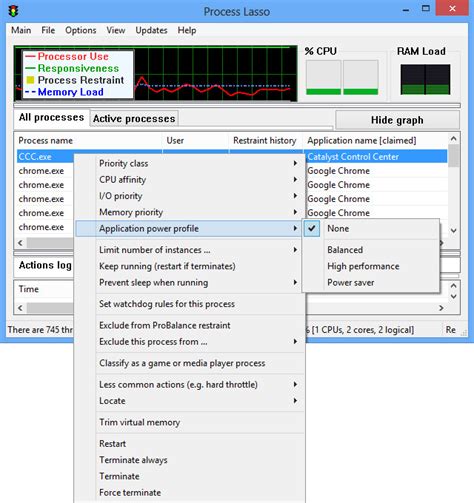Click the RAM Load meter
The height and width of the screenshot is (503, 474).
coord(425,80)
